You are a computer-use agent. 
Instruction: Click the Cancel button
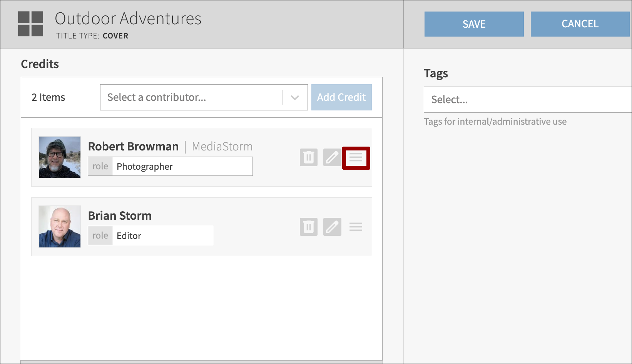(580, 24)
